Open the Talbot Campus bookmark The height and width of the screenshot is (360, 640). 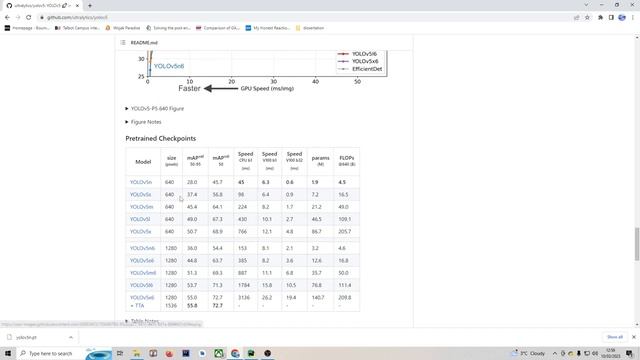coord(77,28)
